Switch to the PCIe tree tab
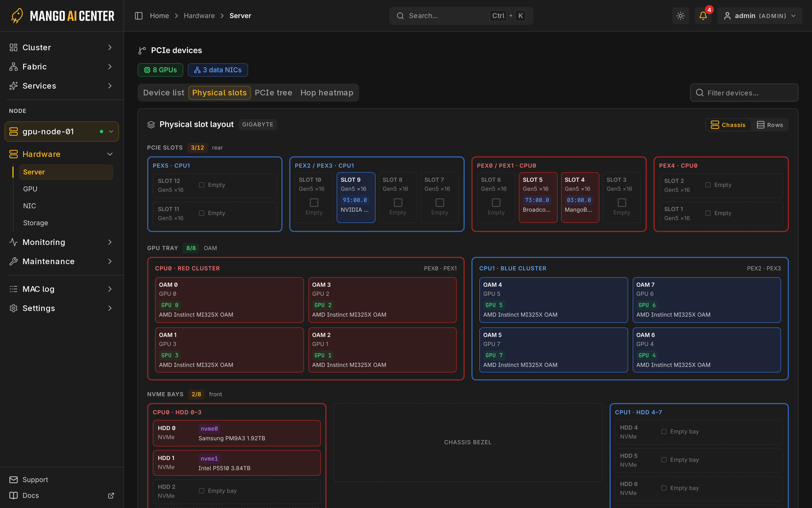812x508 pixels. tap(273, 93)
